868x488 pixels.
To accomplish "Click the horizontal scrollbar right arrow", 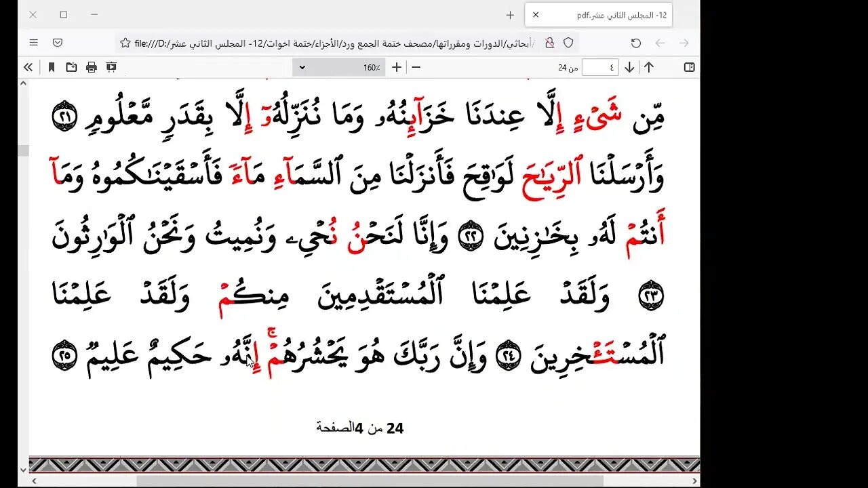I will click(694, 481).
